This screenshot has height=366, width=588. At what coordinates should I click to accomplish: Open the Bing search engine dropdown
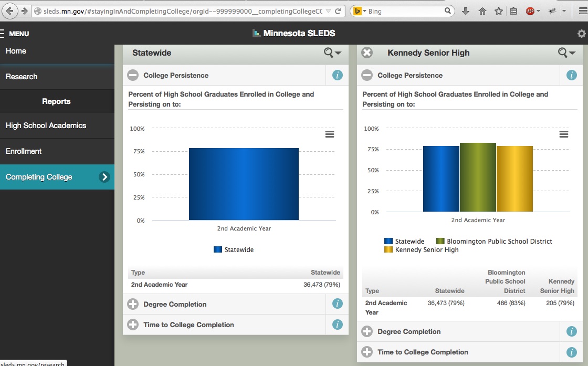360,11
